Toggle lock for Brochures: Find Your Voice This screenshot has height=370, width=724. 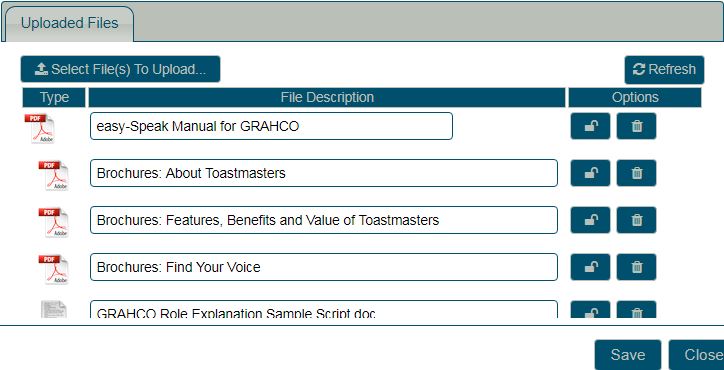pos(590,267)
